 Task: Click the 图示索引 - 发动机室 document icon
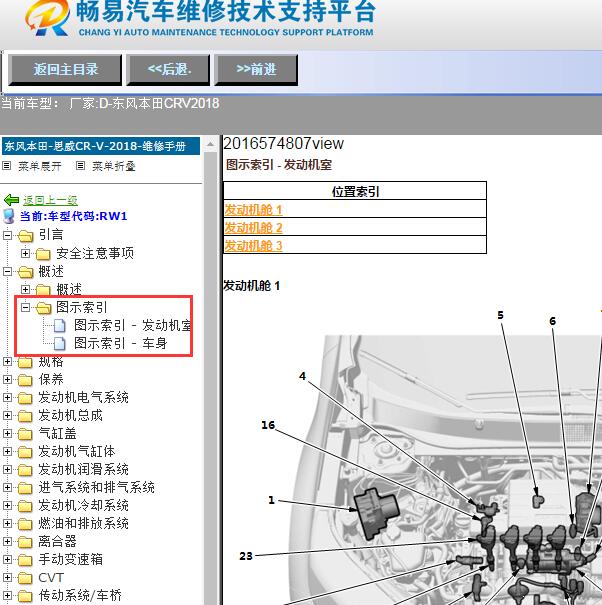[x=59, y=325]
